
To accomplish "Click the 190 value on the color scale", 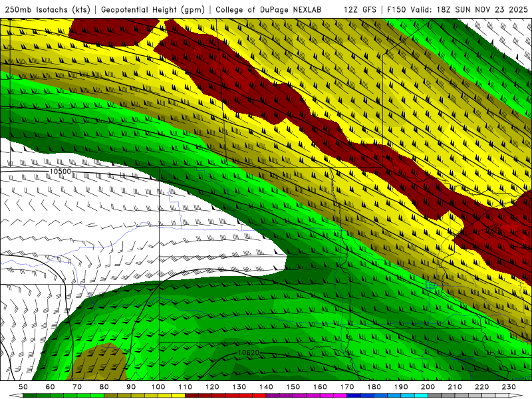I will tap(401, 387).
